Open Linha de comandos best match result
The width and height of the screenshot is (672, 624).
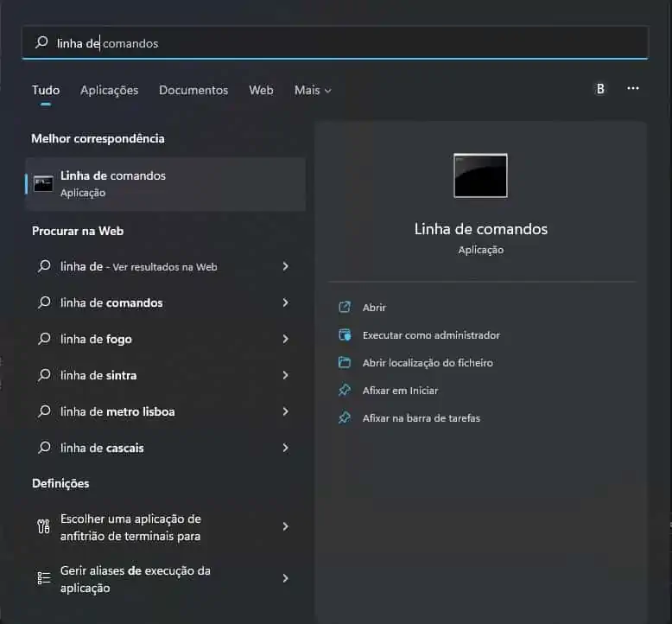pyautogui.click(x=166, y=184)
